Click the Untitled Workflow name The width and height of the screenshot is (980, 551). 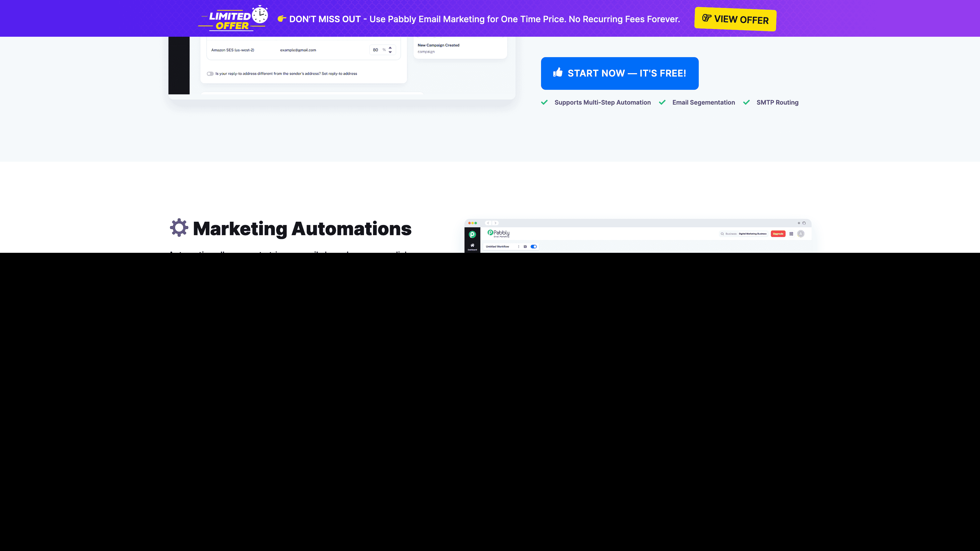coord(497,247)
